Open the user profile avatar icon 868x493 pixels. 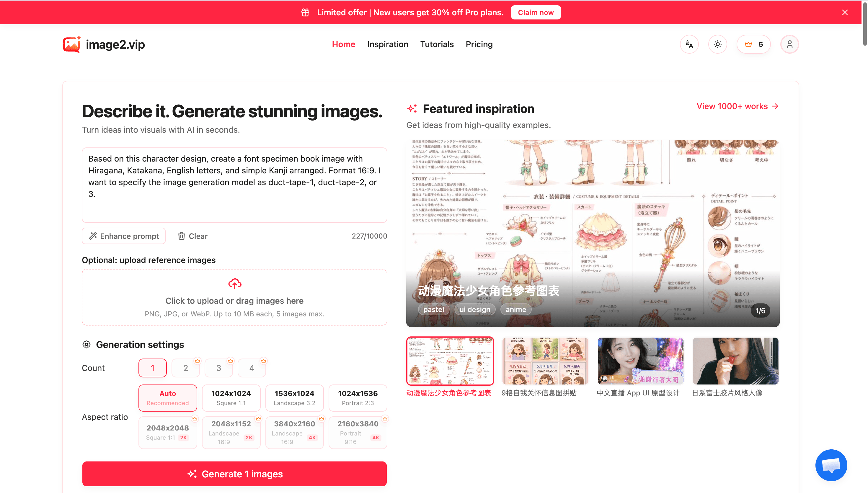coord(789,44)
